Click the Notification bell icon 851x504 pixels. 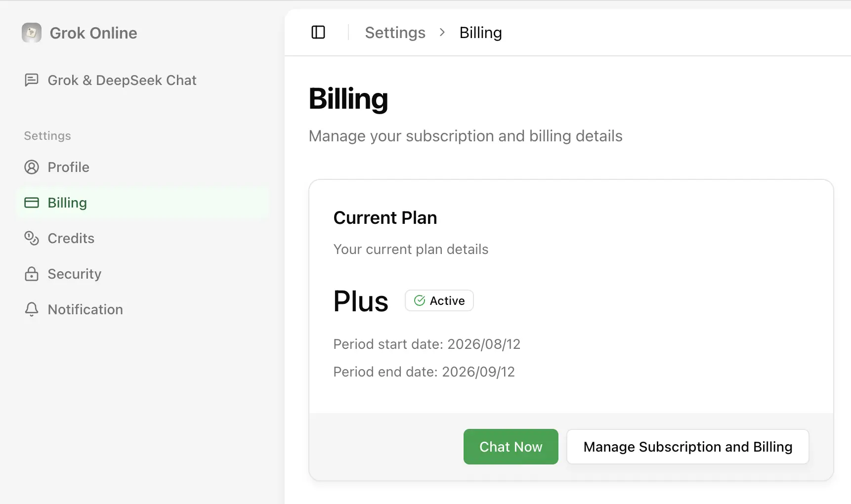[x=32, y=309]
